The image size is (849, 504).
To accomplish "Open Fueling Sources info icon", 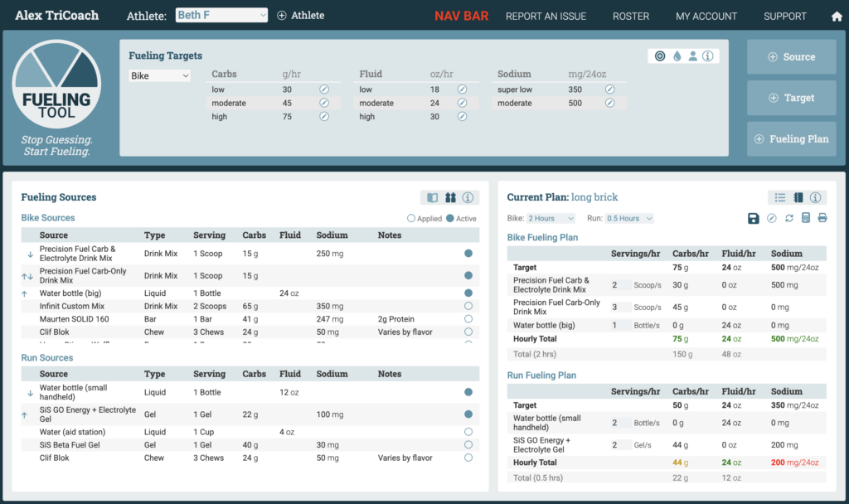I will click(468, 197).
